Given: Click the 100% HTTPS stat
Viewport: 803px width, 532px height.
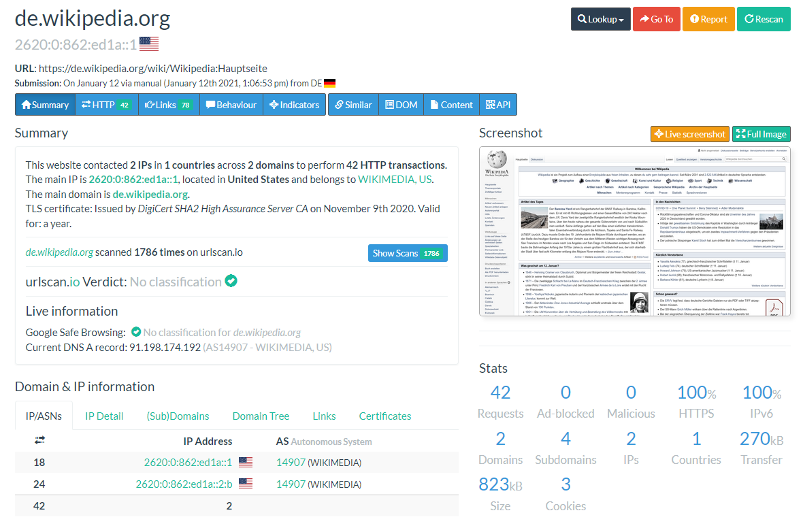Looking at the screenshot, I should pos(696,402).
